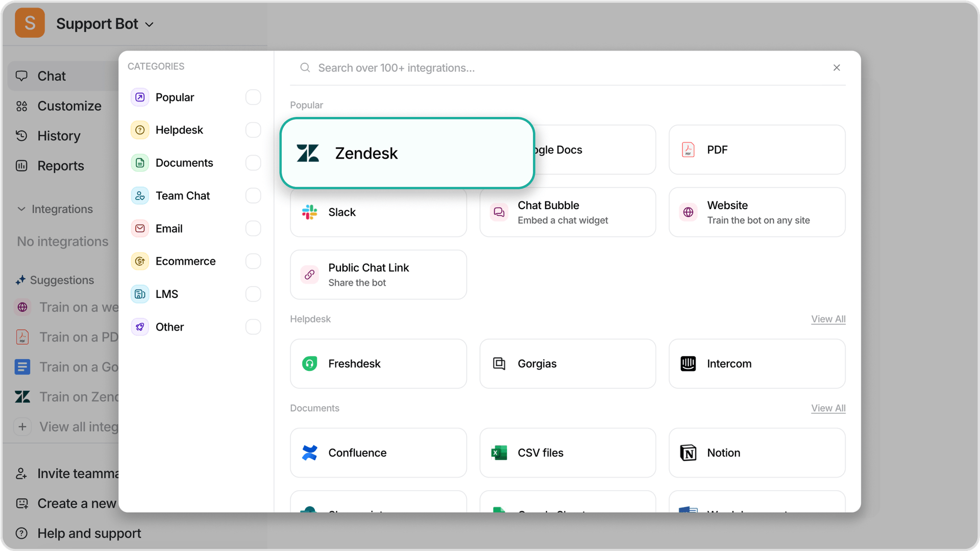The image size is (980, 551).
Task: Click the Create a new bot option
Action: [x=67, y=504]
